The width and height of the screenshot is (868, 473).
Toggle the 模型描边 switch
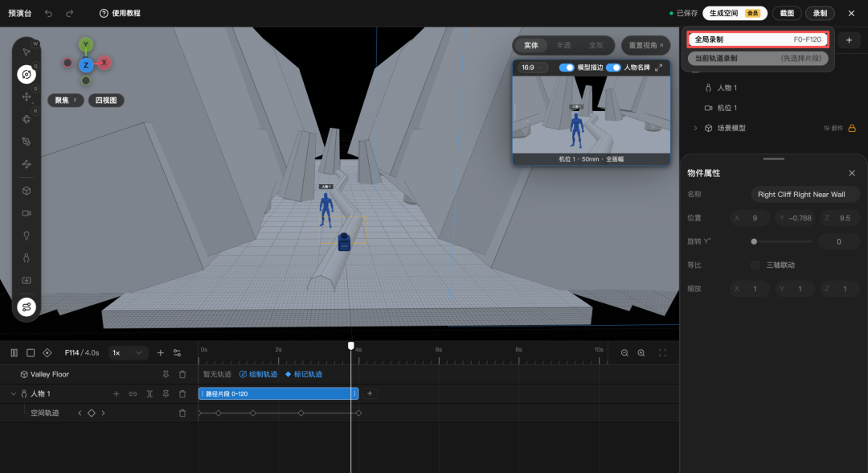click(567, 68)
